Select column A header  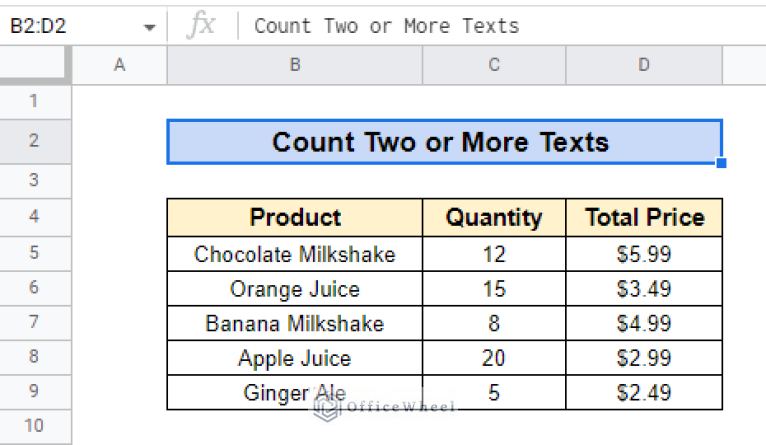(x=120, y=65)
